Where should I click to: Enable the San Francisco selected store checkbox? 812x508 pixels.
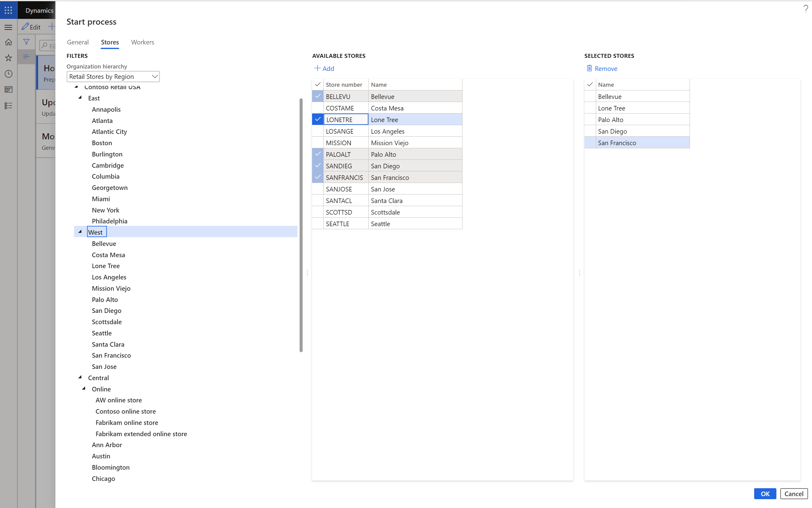(590, 142)
